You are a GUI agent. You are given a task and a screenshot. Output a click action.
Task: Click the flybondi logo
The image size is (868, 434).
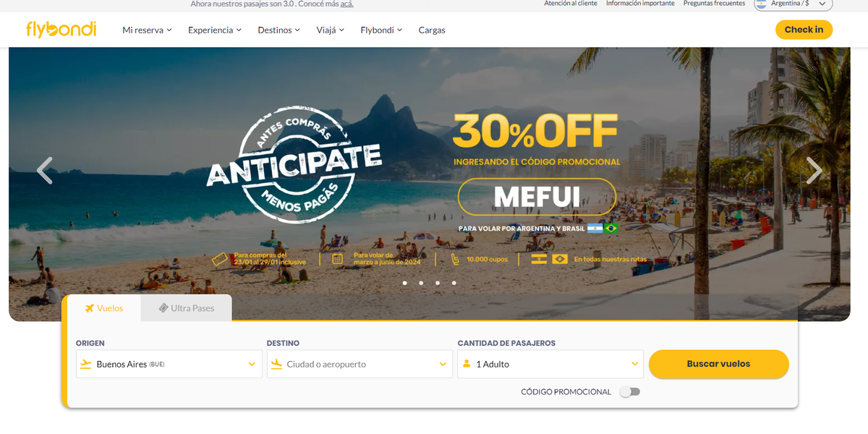(x=61, y=30)
